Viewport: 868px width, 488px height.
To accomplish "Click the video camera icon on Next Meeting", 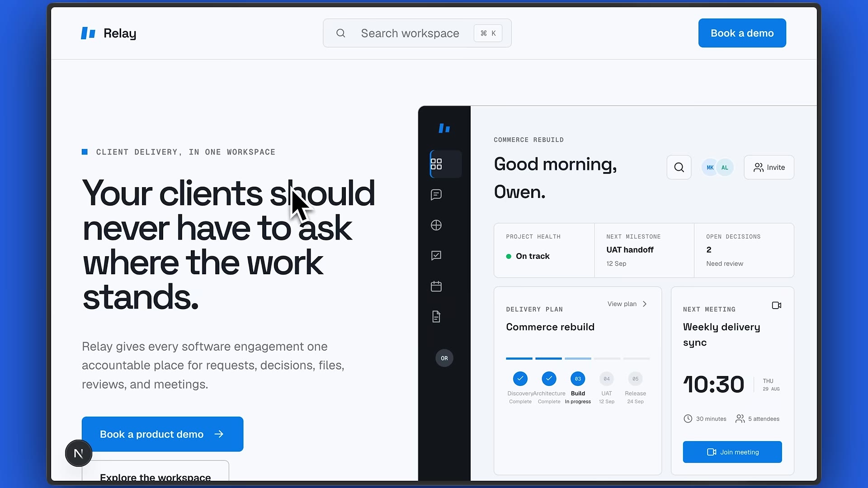I will tap(777, 305).
